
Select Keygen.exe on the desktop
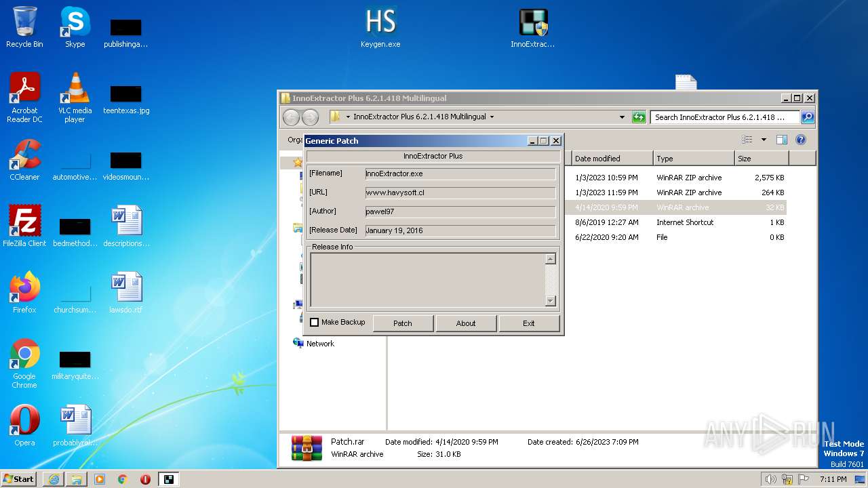[x=380, y=28]
